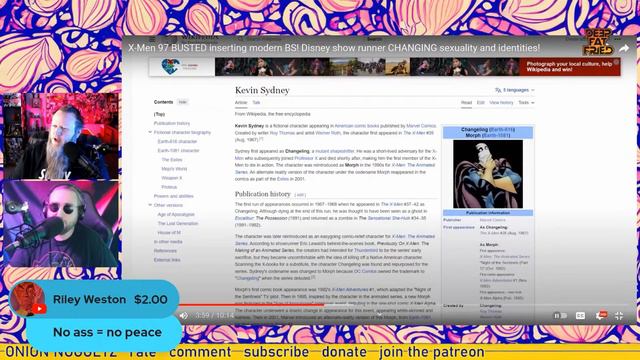The height and width of the screenshot is (360, 640).
Task: Turn on closed captions (CC) button
Action: tap(580, 316)
